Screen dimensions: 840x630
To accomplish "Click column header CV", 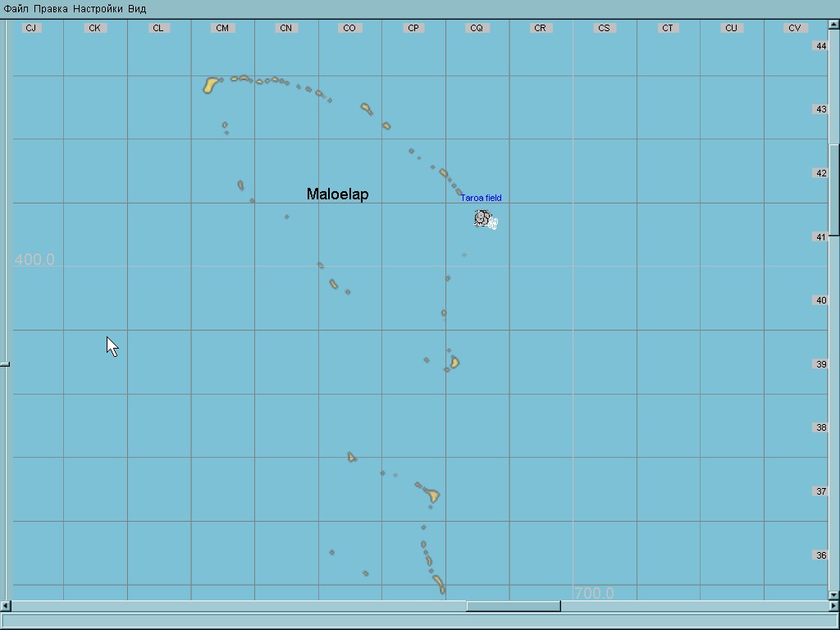I will click(794, 28).
